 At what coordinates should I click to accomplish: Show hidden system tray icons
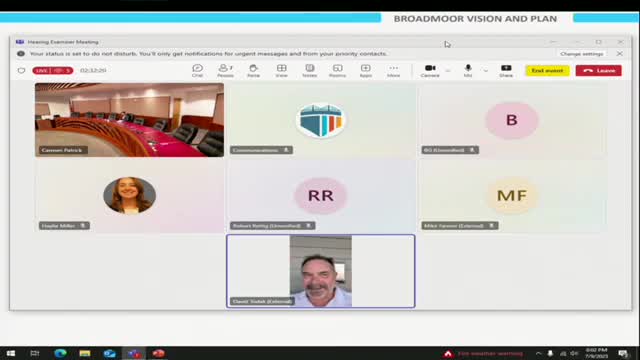tap(538, 353)
